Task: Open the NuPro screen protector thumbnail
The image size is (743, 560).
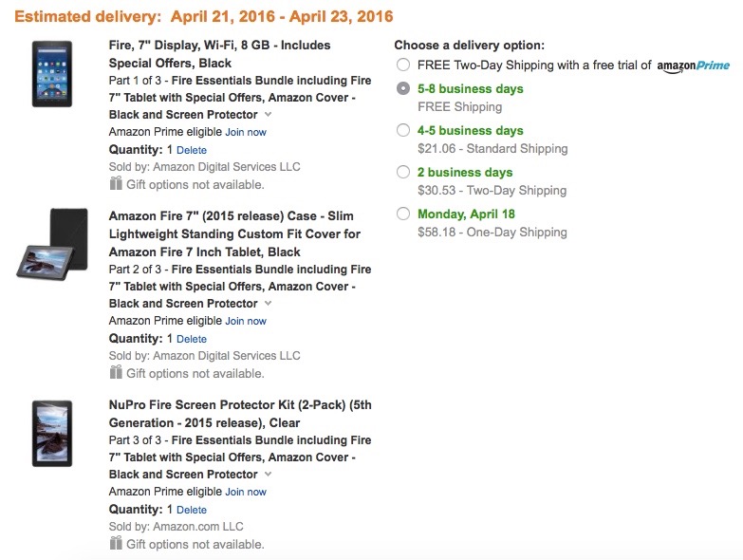Action: [x=52, y=434]
